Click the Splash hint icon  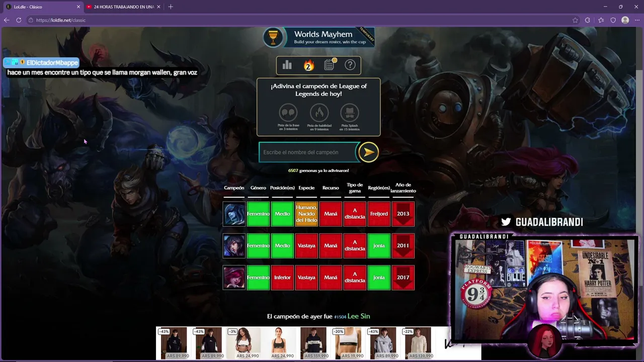point(350,113)
